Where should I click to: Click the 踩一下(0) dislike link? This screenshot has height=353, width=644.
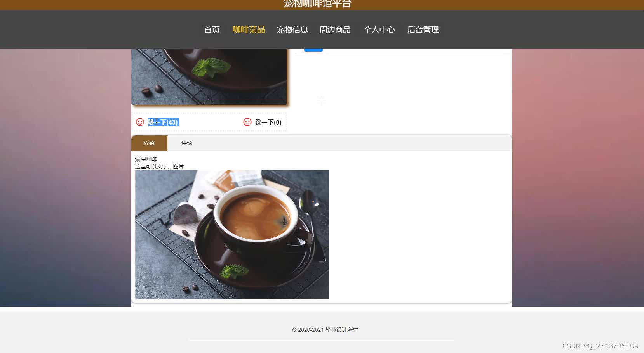[x=268, y=122]
